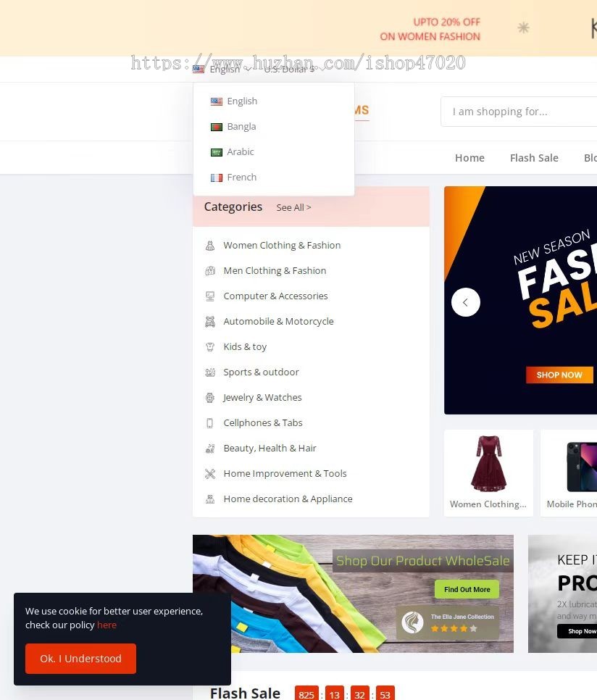
Task: Open Mobile Phone product thumbnail card
Action: [x=569, y=473]
